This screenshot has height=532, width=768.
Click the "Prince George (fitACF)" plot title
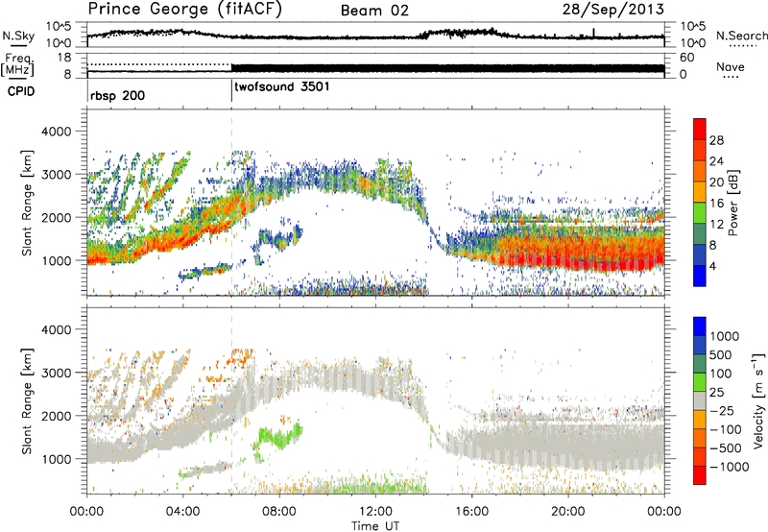184,10
